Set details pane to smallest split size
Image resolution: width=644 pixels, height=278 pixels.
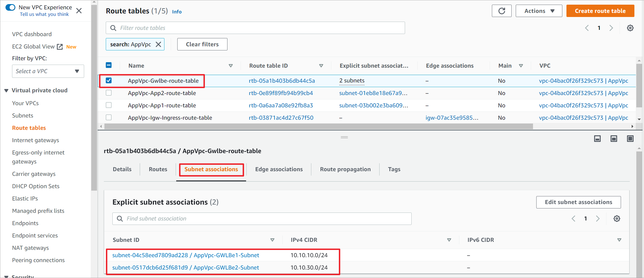597,139
